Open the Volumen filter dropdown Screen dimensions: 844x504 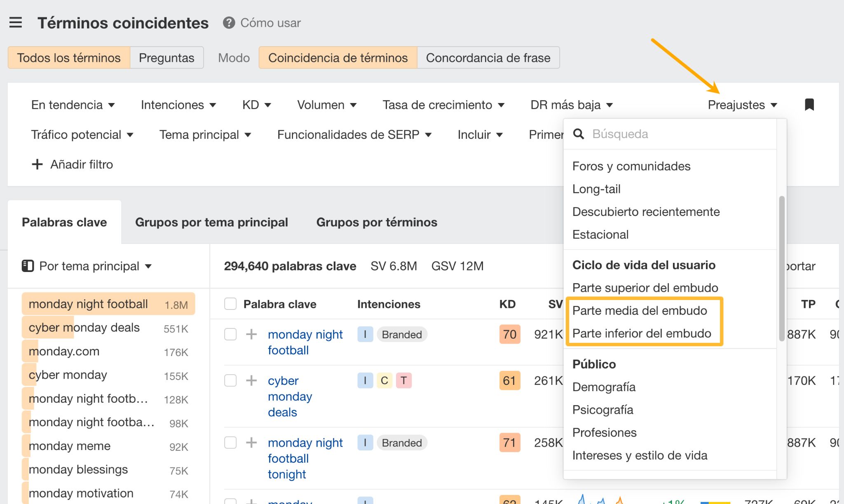[x=327, y=105]
